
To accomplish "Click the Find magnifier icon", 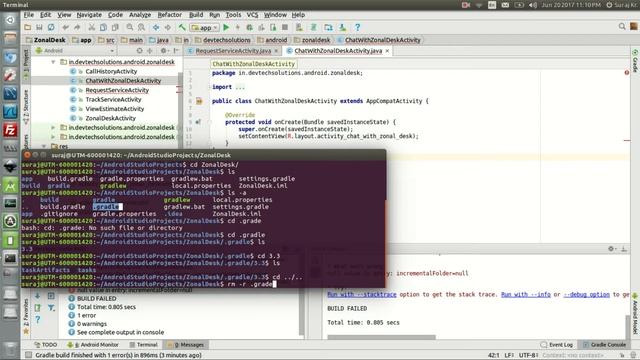I will point(130,27).
